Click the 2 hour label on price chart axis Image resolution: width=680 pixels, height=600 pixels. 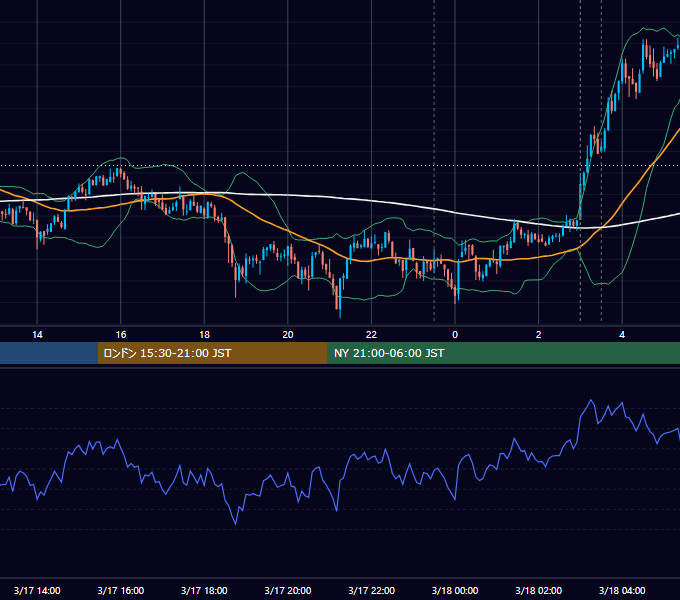pos(539,335)
